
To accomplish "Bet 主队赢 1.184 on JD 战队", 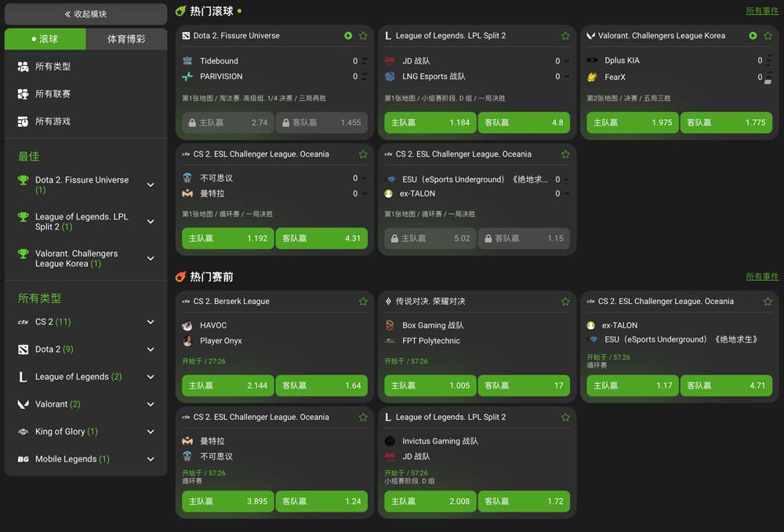I will (430, 122).
